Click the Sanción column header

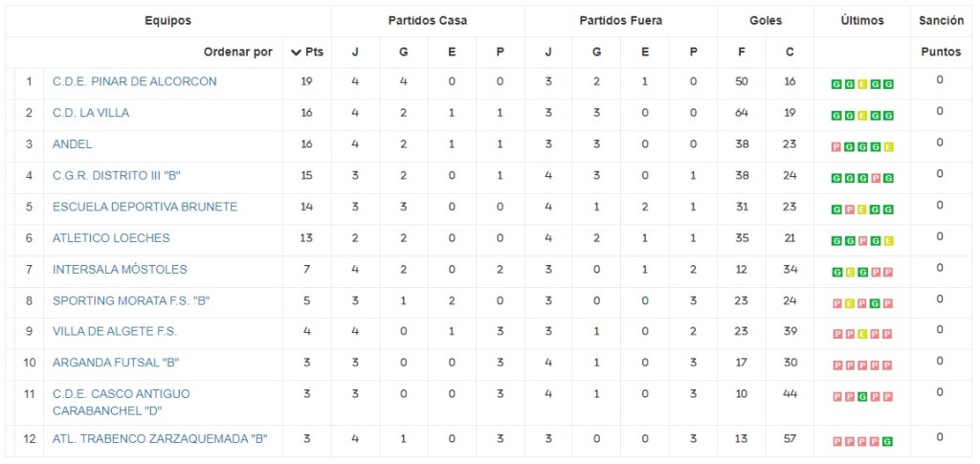tap(941, 20)
